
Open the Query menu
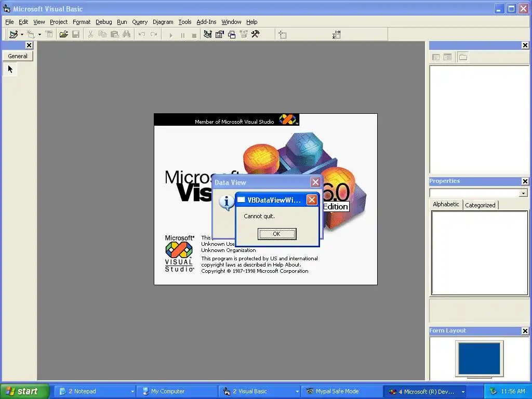click(x=140, y=22)
